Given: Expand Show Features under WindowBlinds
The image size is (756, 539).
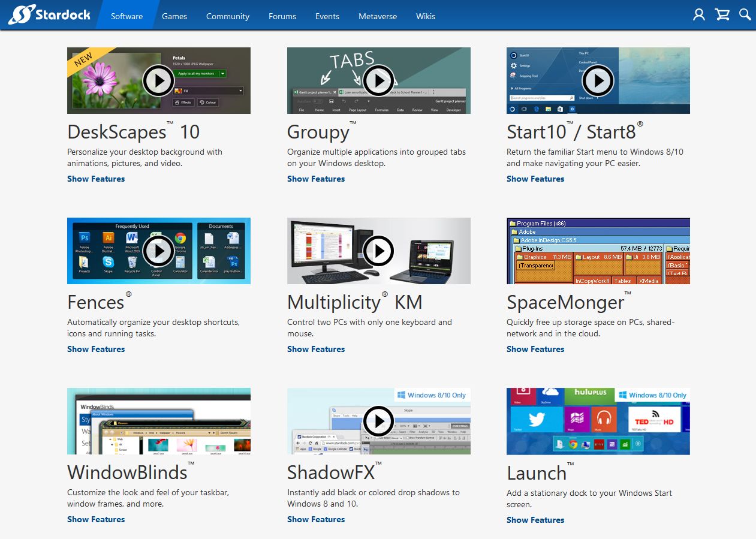Looking at the screenshot, I should 96,519.
